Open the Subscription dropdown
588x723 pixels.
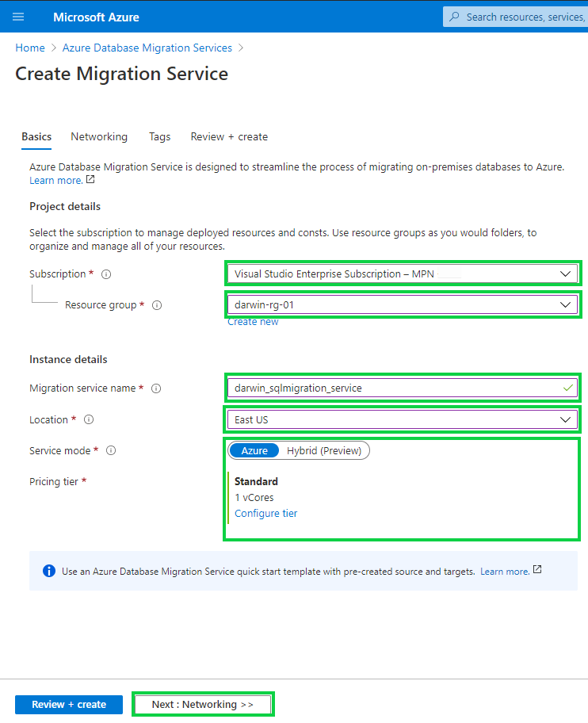[403, 274]
